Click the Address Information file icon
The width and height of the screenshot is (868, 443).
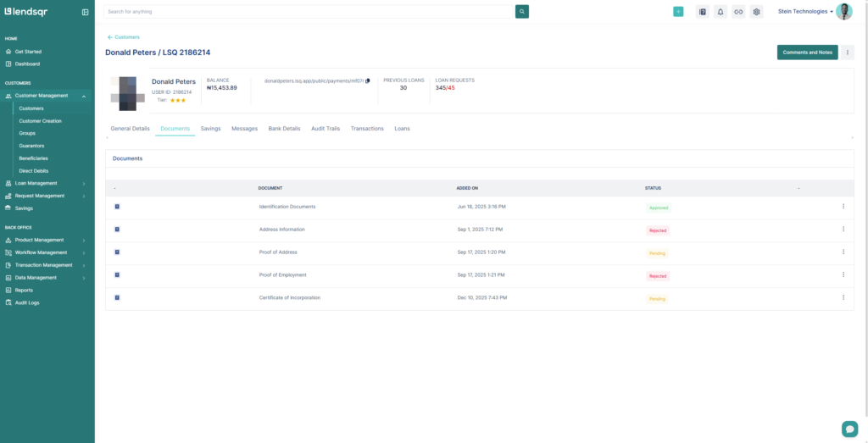[117, 229]
